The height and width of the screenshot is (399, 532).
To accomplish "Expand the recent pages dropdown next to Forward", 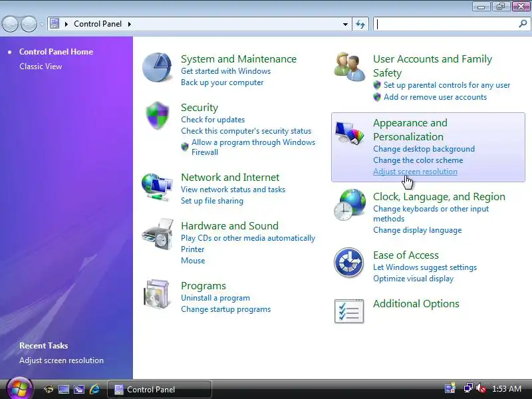I will pos(42,24).
